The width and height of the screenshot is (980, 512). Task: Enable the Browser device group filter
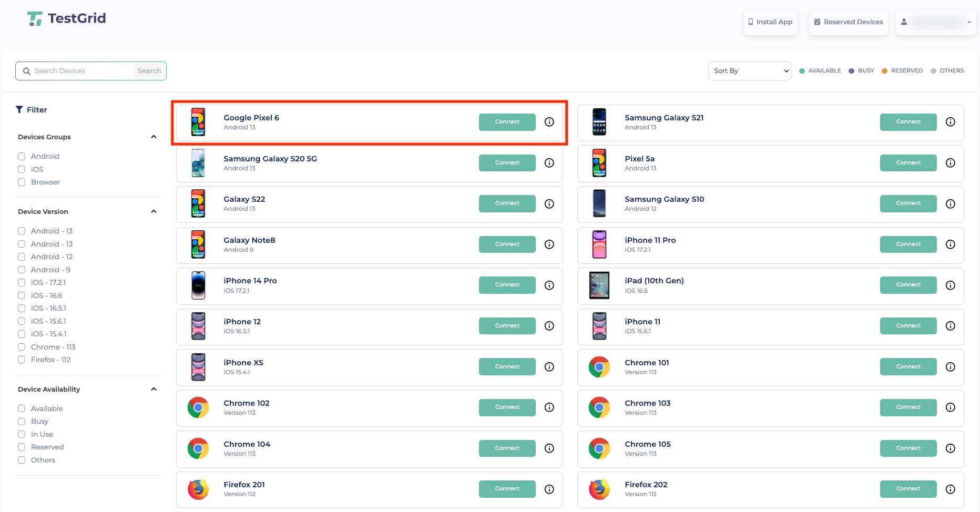pos(22,182)
